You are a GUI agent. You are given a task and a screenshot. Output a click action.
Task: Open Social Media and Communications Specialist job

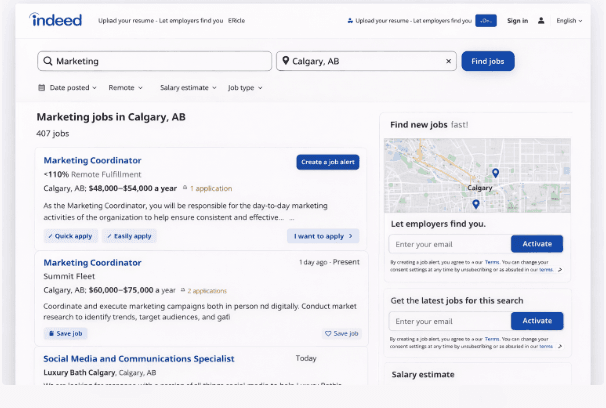tap(139, 359)
